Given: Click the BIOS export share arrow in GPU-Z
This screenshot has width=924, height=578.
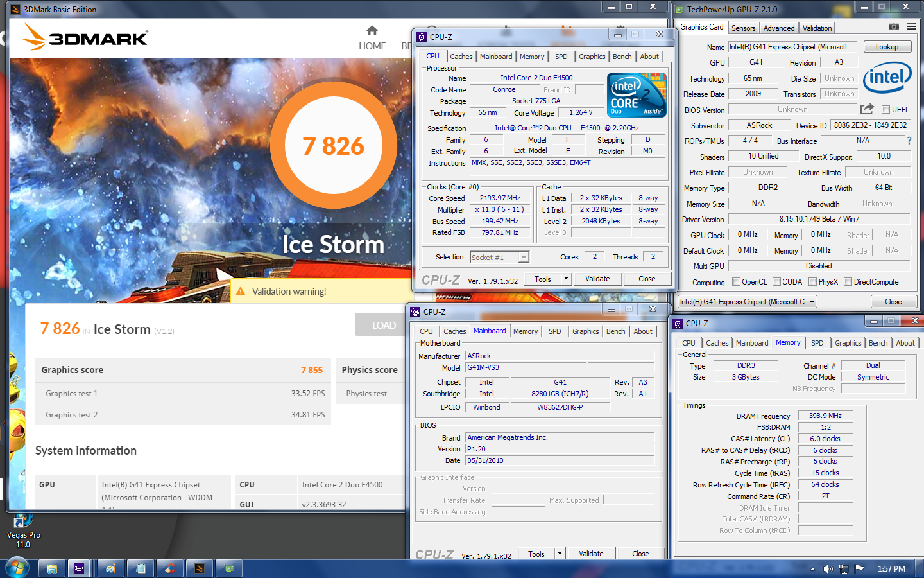Looking at the screenshot, I should (x=867, y=109).
